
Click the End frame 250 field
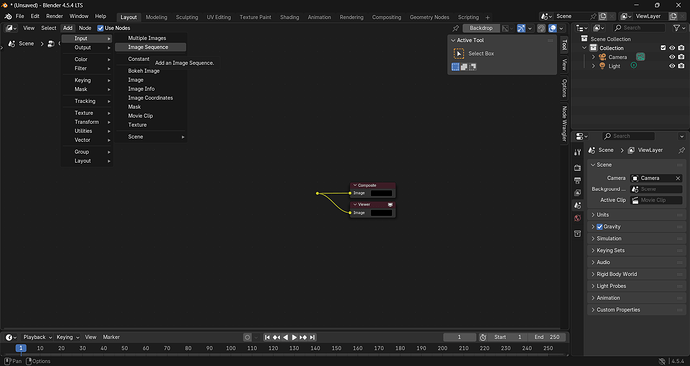click(547, 337)
